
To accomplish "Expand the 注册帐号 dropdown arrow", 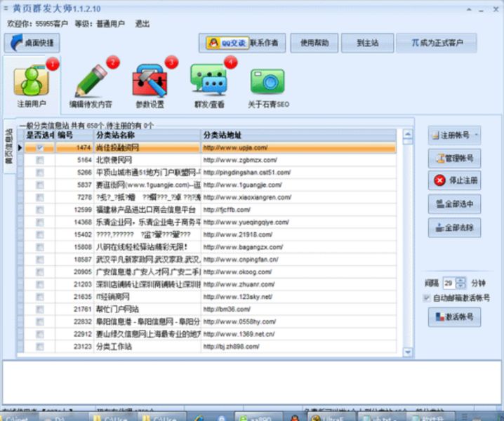I will (x=477, y=135).
